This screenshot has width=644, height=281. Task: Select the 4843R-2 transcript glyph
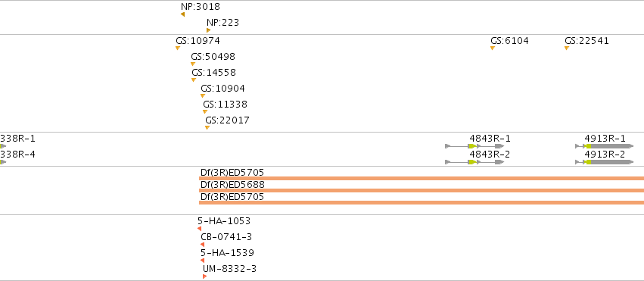point(474,162)
